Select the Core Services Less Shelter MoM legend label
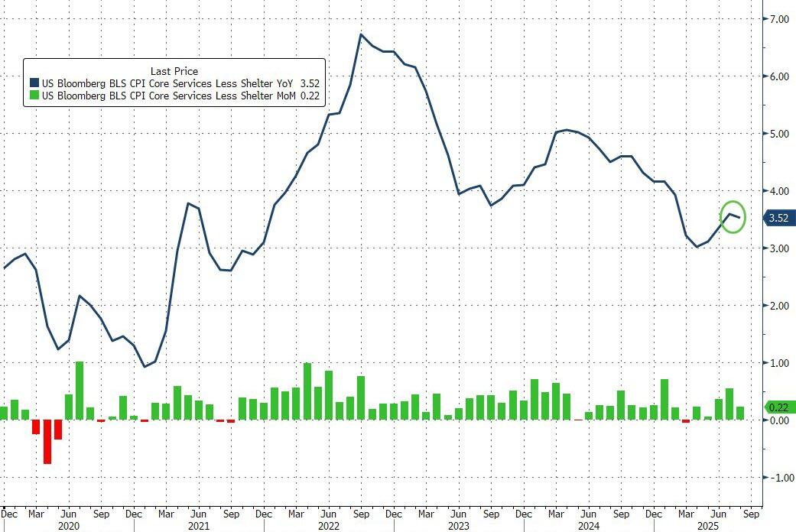The height and width of the screenshot is (532, 796). 168,96
